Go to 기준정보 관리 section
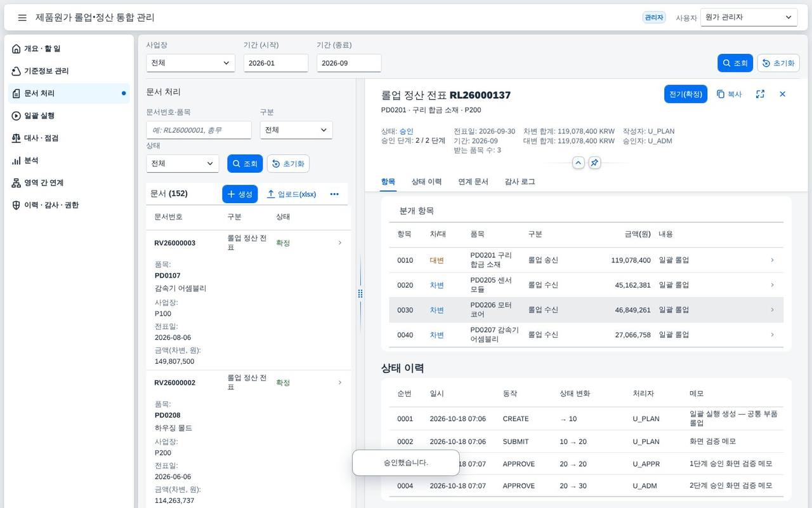Screen dimensions: 812x508 (x=69, y=71)
